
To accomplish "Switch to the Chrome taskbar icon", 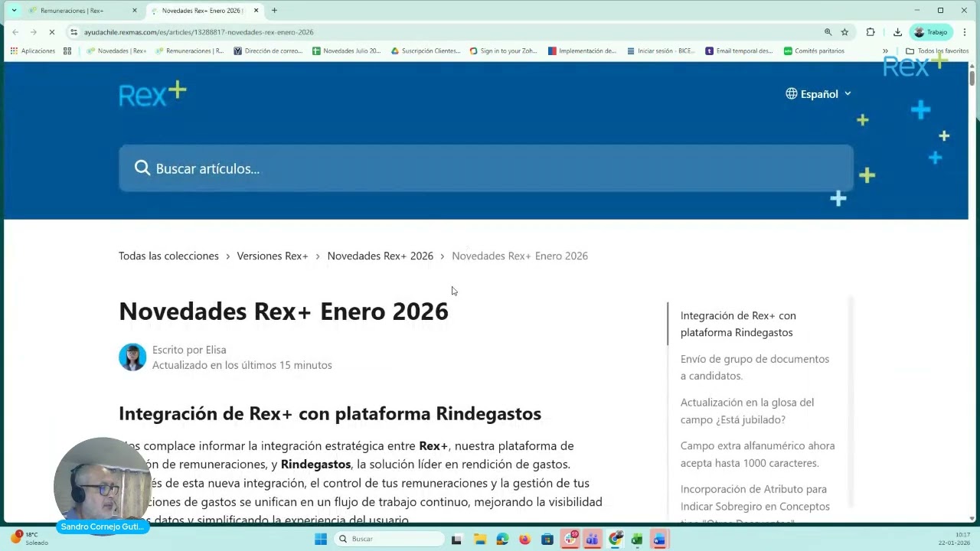I will 616,539.
